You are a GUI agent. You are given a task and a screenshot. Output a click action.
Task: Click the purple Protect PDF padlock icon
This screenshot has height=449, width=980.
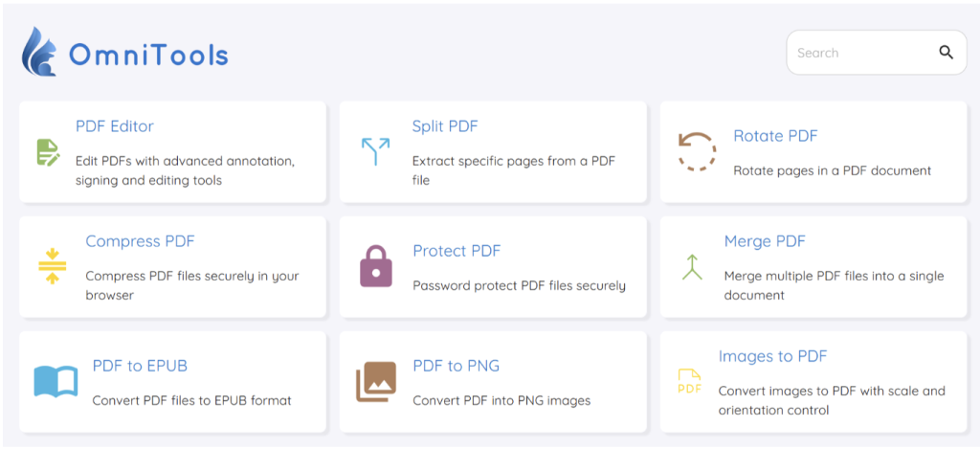pyautogui.click(x=376, y=266)
